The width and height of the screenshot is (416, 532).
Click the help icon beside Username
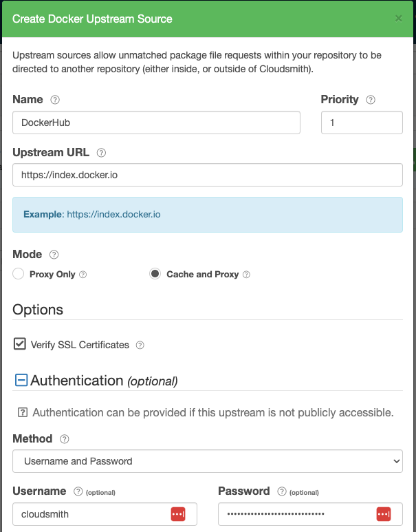78,491
